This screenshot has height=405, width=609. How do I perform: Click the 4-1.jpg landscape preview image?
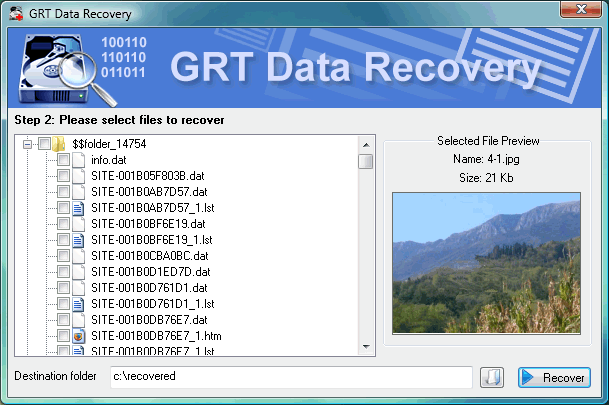(486, 263)
